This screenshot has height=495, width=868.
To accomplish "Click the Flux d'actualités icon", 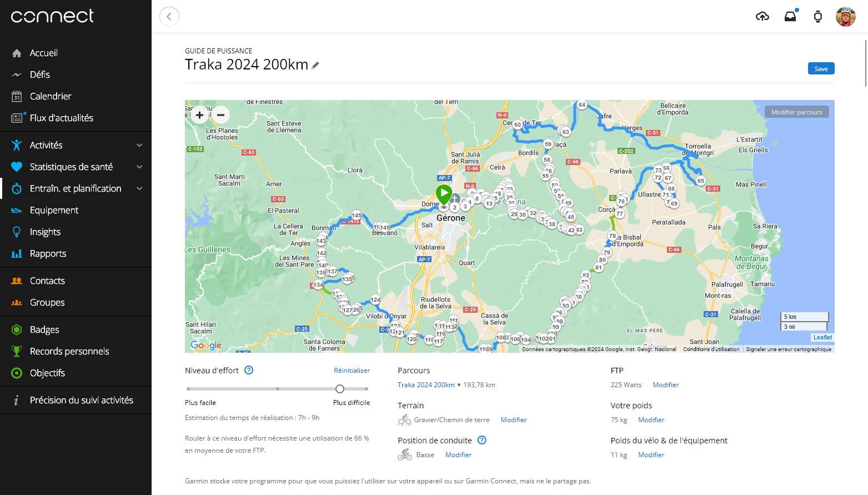I will tap(17, 118).
